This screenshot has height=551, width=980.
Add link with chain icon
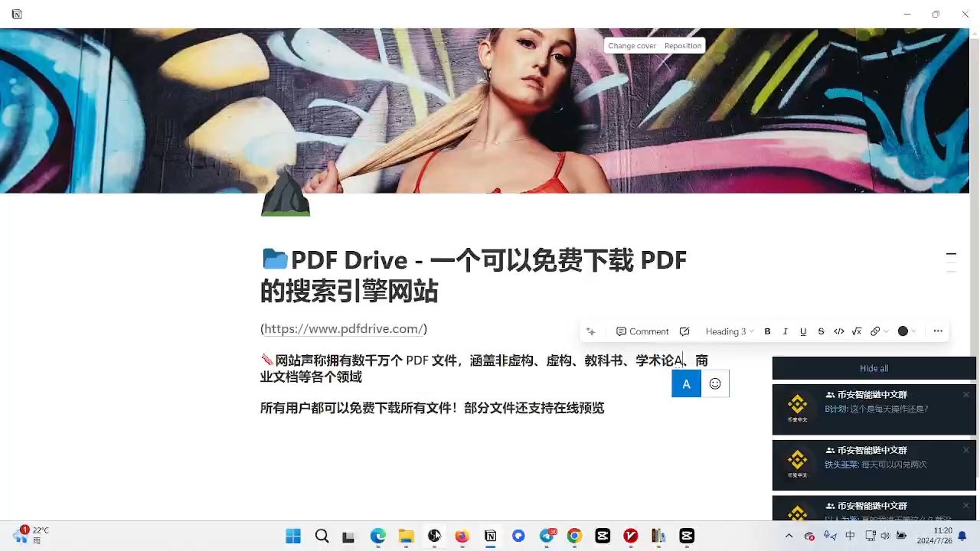(878, 331)
